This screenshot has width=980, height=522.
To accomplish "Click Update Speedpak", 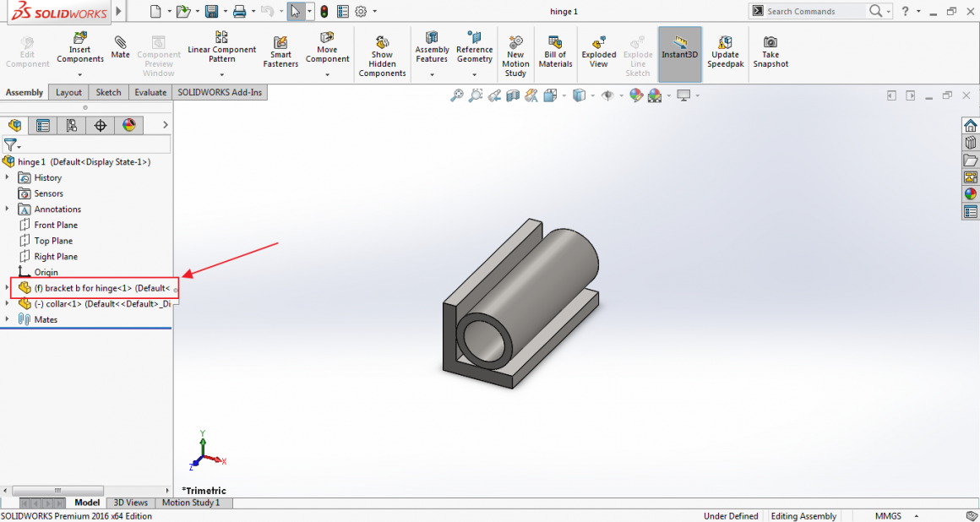I will 725,46.
